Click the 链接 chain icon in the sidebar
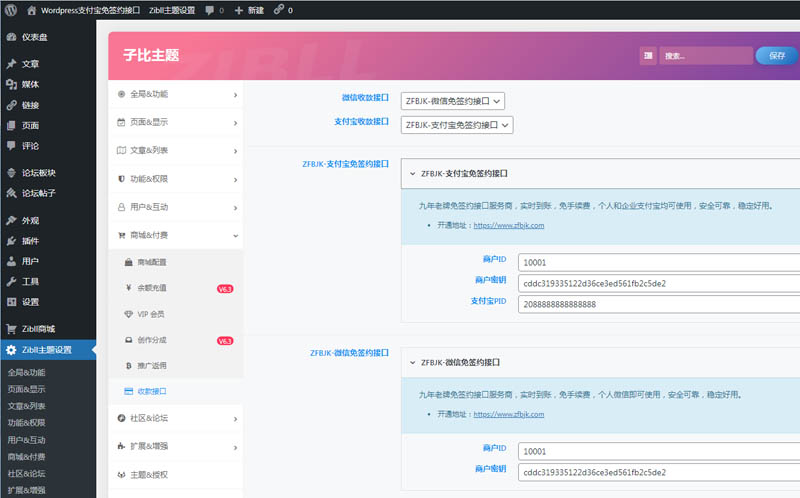800x498 pixels. (x=11, y=105)
